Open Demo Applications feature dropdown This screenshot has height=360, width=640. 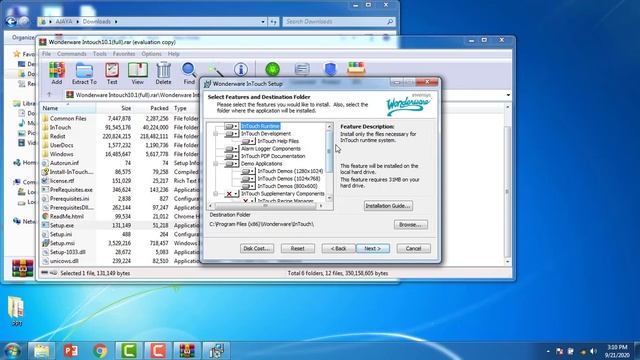(231, 163)
